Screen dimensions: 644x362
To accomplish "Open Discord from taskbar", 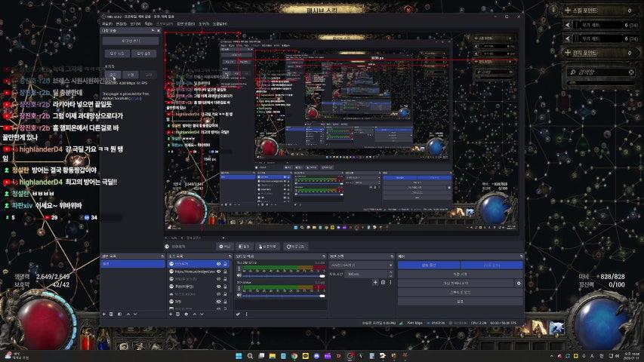I will click(x=316, y=356).
